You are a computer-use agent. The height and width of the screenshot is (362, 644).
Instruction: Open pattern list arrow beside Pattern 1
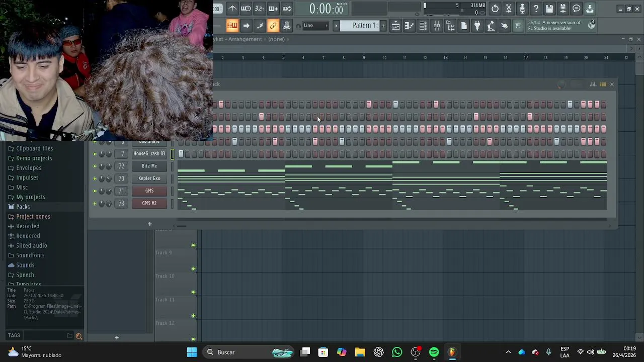coord(336,26)
